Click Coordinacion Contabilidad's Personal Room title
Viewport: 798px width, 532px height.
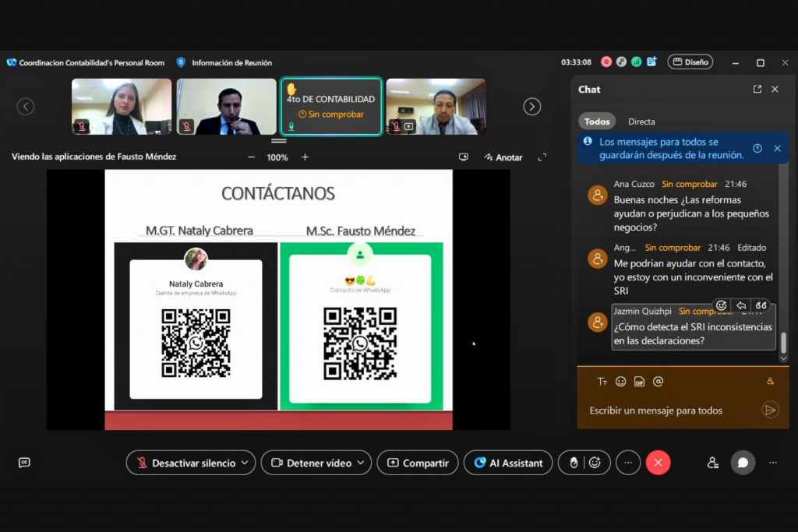tap(92, 62)
